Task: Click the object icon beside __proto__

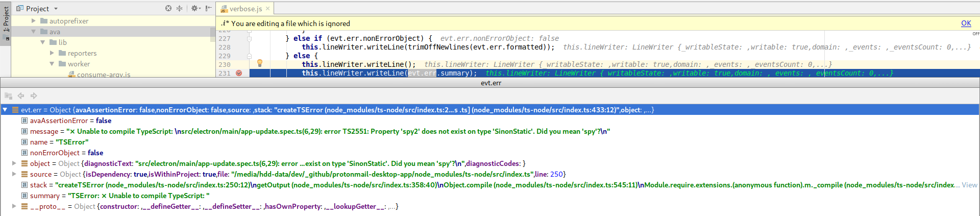Action: pos(24,206)
